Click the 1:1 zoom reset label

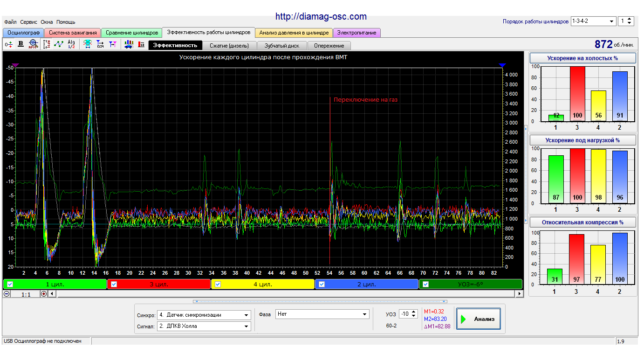click(x=26, y=294)
